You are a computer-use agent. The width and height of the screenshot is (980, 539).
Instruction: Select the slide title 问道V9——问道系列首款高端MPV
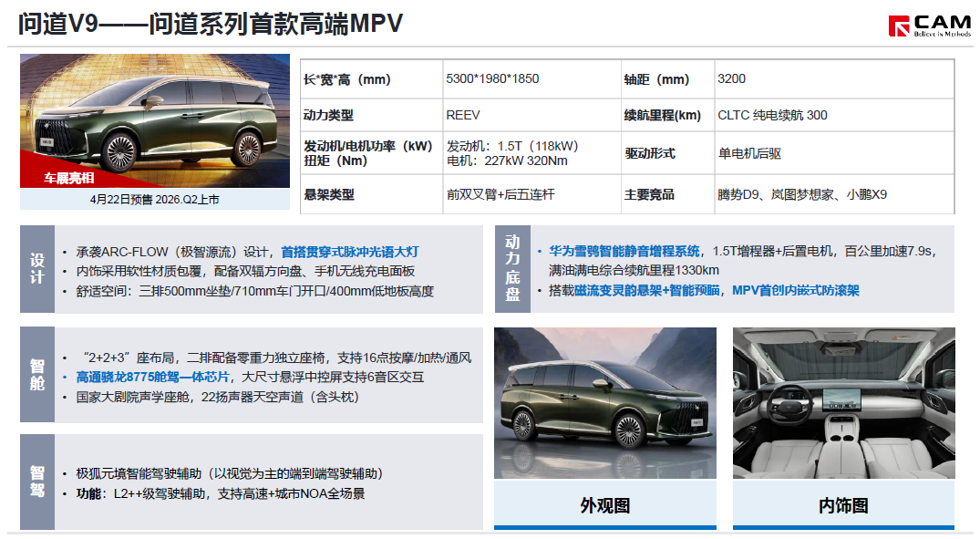pos(210,24)
